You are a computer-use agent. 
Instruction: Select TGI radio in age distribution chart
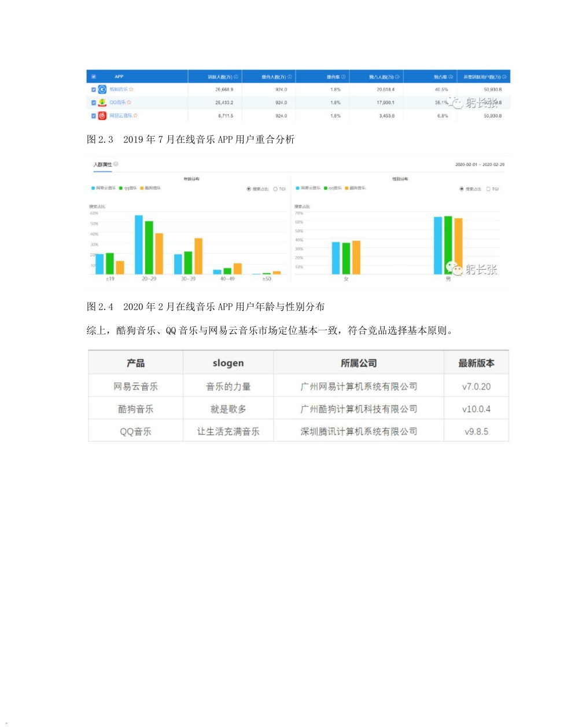pyautogui.click(x=275, y=189)
